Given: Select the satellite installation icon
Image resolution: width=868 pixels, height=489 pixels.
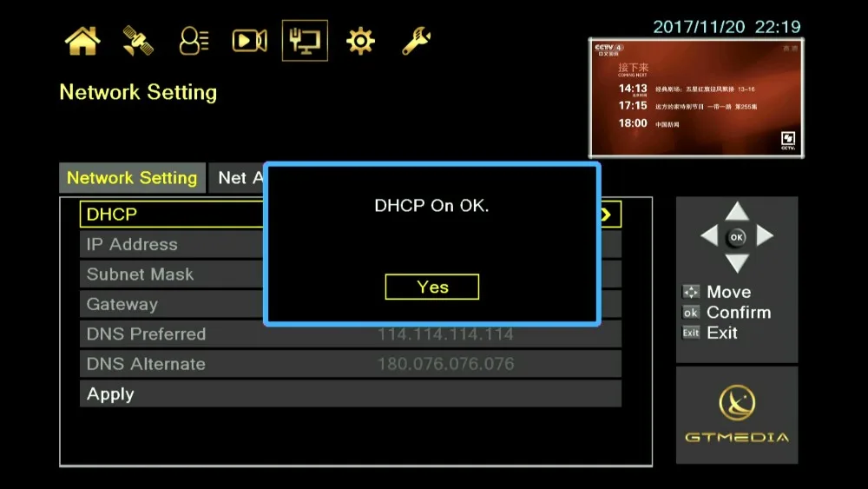Looking at the screenshot, I should (x=138, y=41).
